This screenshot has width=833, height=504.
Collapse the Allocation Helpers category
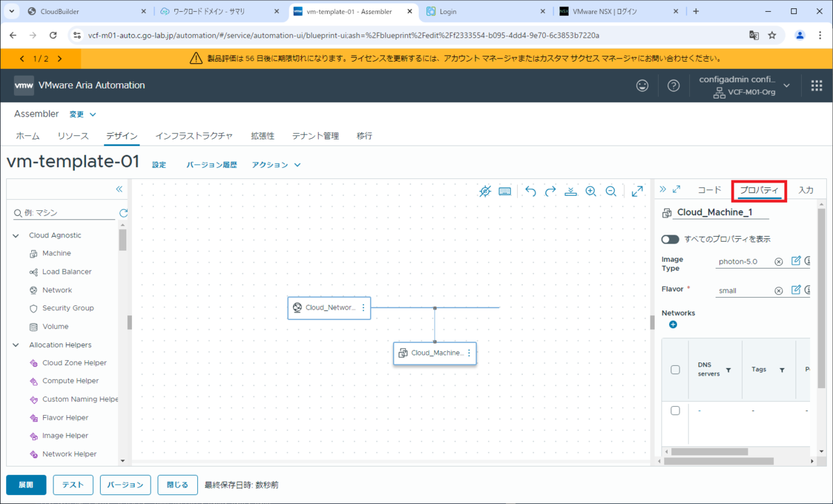coord(16,344)
